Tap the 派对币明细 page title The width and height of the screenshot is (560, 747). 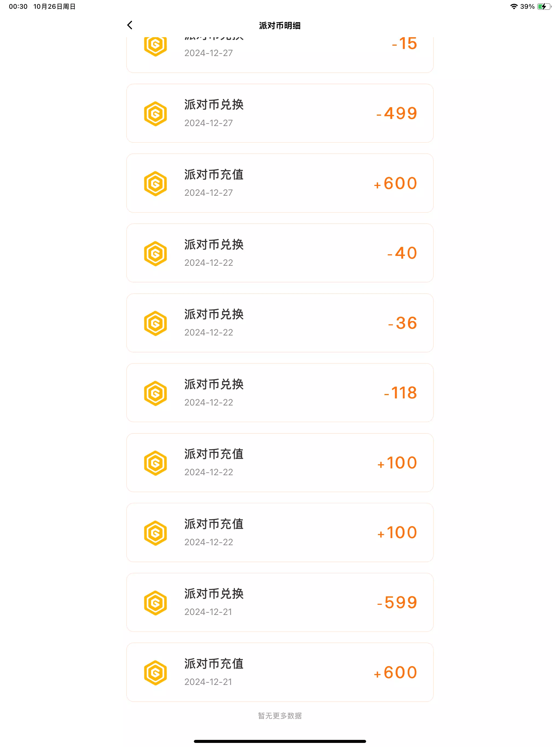[280, 26]
